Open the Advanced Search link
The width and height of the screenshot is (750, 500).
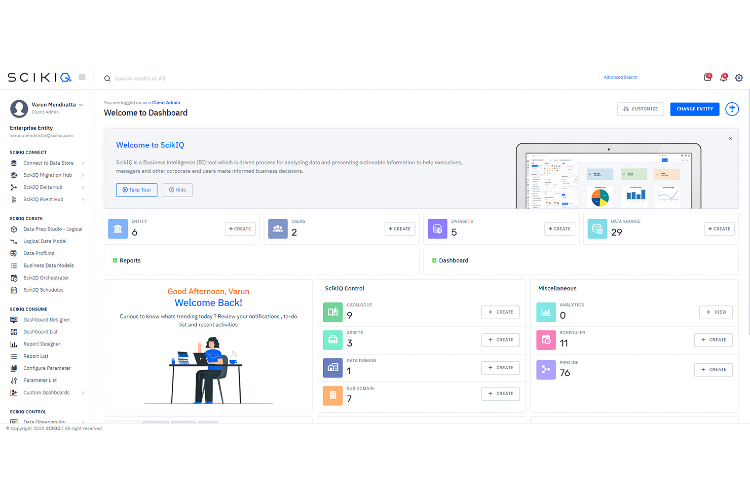click(620, 77)
